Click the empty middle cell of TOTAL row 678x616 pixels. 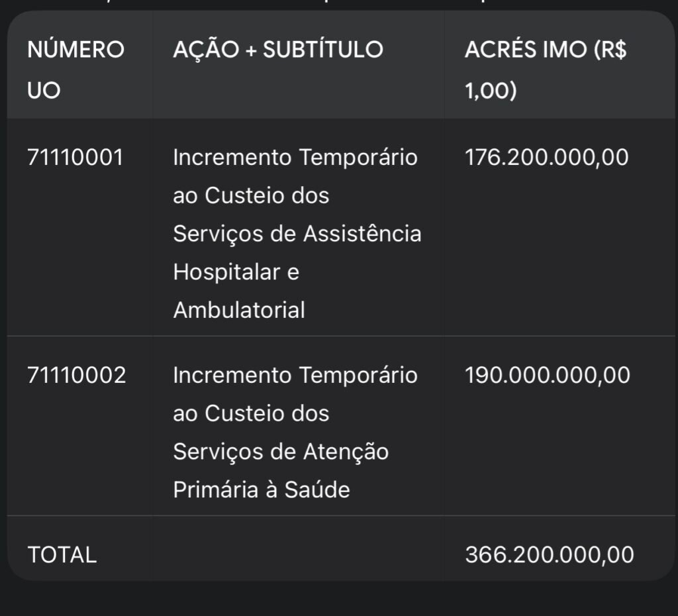click(x=298, y=554)
